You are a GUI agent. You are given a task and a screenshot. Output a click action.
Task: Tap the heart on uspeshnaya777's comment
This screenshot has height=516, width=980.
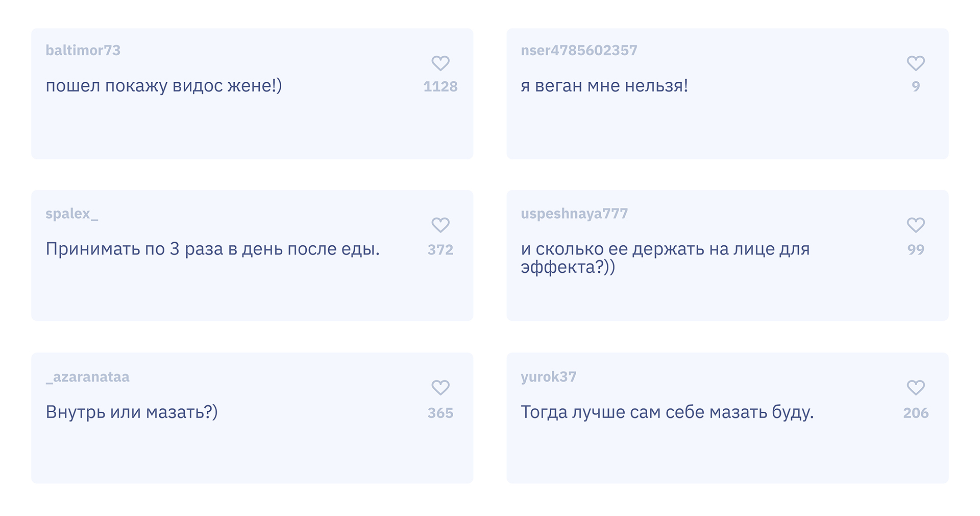click(x=915, y=225)
